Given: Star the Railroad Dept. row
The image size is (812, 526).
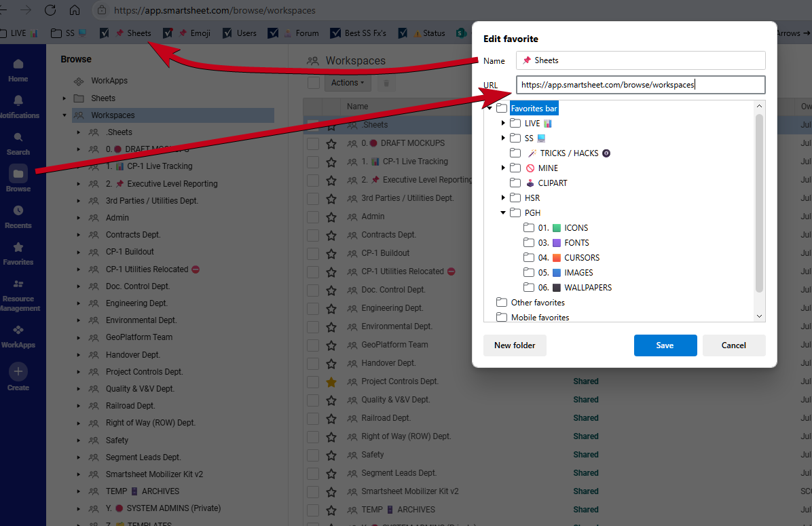Looking at the screenshot, I should tap(331, 418).
